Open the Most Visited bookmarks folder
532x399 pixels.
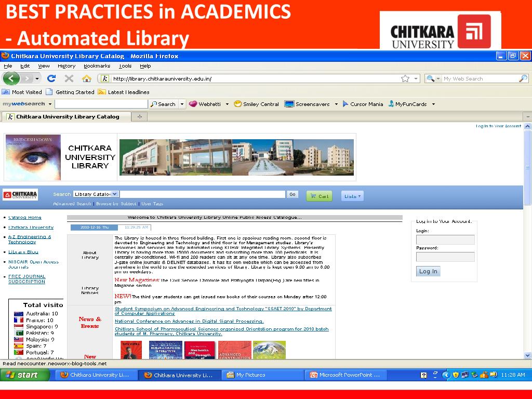coord(22,92)
